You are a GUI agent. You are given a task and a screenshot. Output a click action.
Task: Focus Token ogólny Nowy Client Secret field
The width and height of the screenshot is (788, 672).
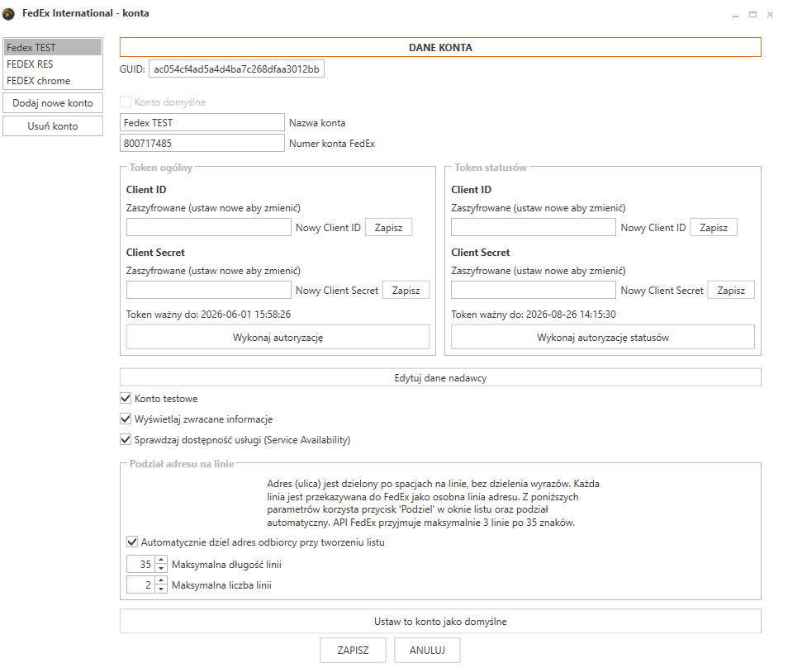(x=208, y=291)
